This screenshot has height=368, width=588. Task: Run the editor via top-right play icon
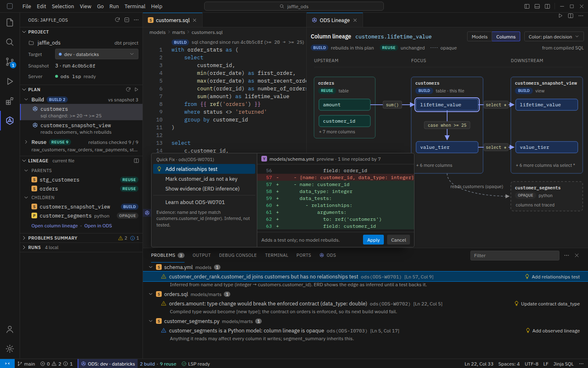(x=560, y=16)
